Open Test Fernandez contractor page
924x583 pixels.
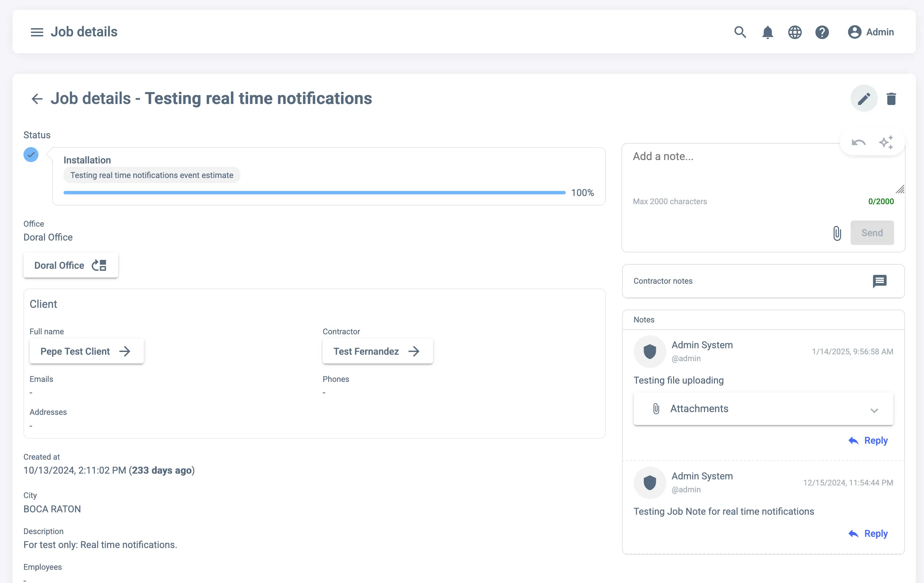tap(377, 351)
